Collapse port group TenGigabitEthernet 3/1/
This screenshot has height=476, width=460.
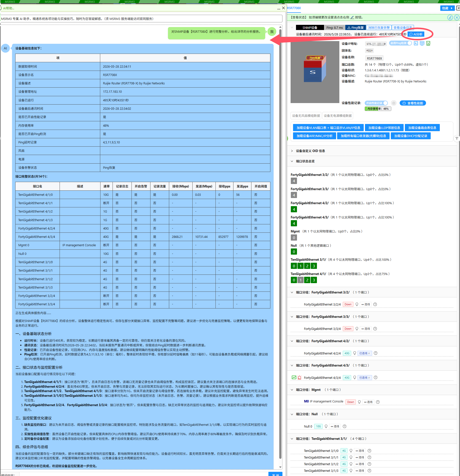click(292, 439)
